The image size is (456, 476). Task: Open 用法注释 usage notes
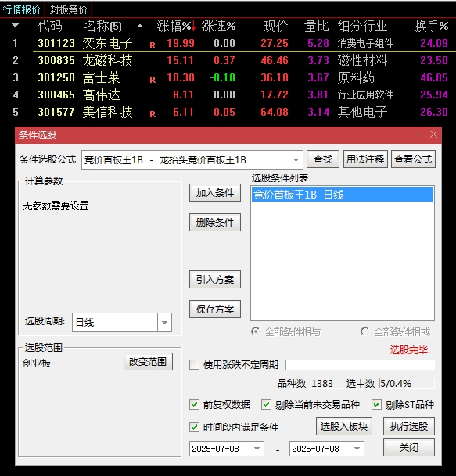[365, 159]
